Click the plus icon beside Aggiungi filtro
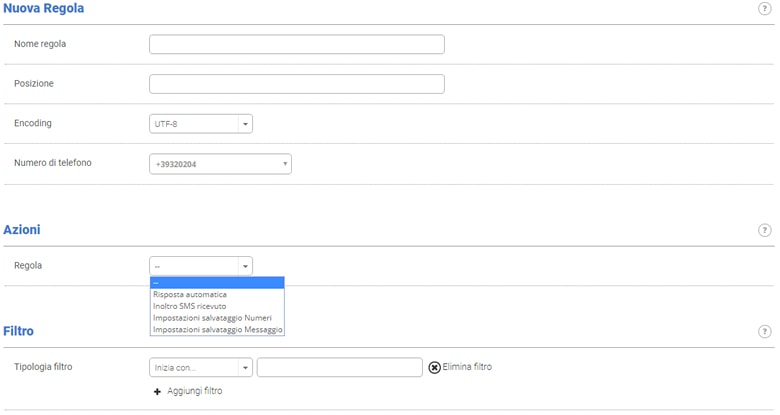The width and height of the screenshot is (780, 415). [157, 392]
